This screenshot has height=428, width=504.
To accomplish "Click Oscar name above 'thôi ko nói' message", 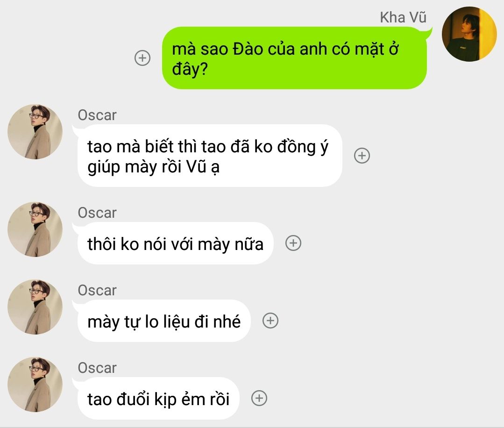I will click(x=97, y=213).
